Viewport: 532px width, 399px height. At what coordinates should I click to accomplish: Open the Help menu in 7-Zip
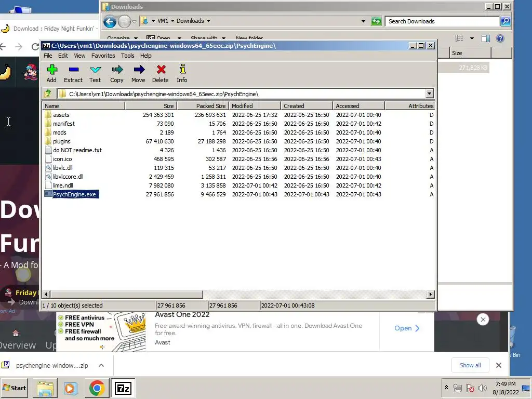tap(146, 56)
